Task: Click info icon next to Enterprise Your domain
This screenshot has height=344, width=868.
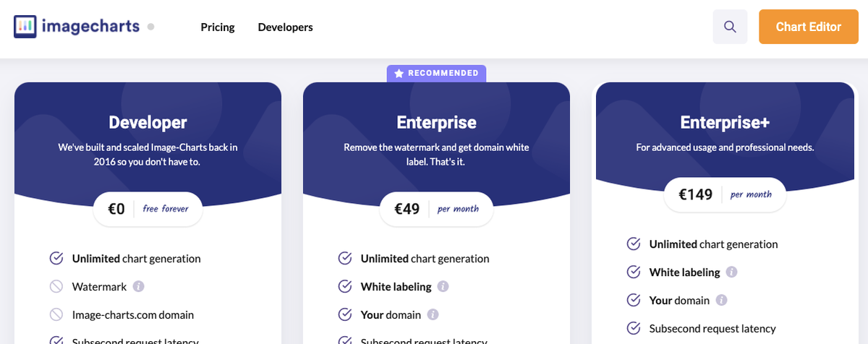Action: (433, 315)
